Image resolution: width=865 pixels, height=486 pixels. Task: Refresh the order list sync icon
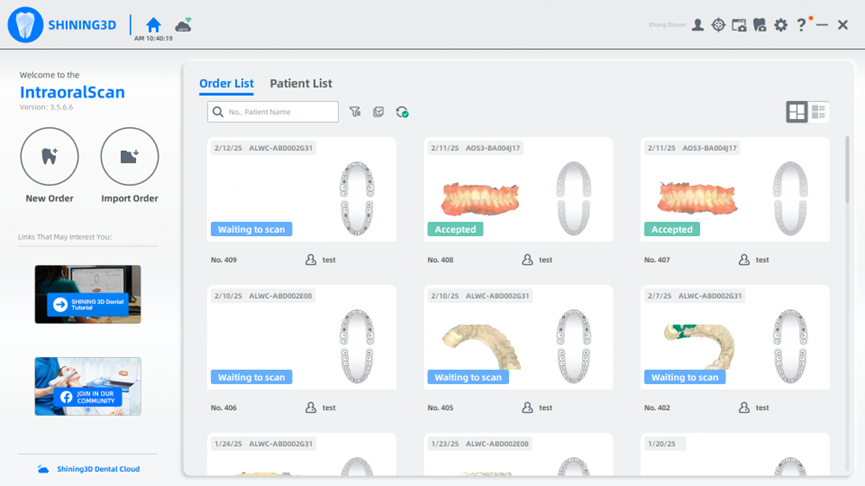tap(402, 112)
